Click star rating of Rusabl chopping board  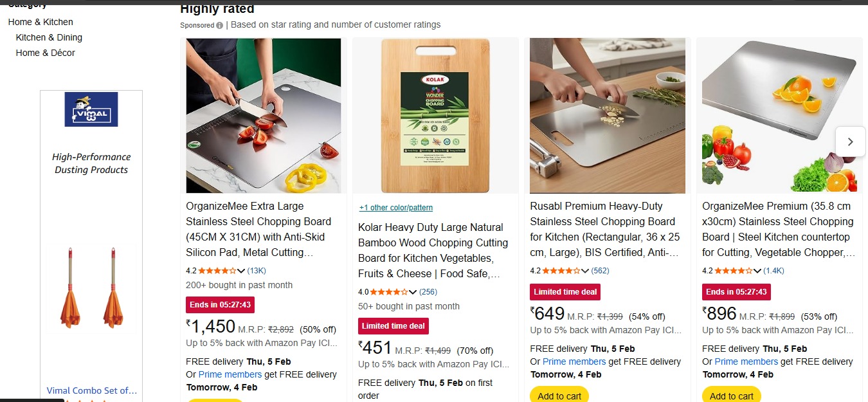[x=559, y=271]
